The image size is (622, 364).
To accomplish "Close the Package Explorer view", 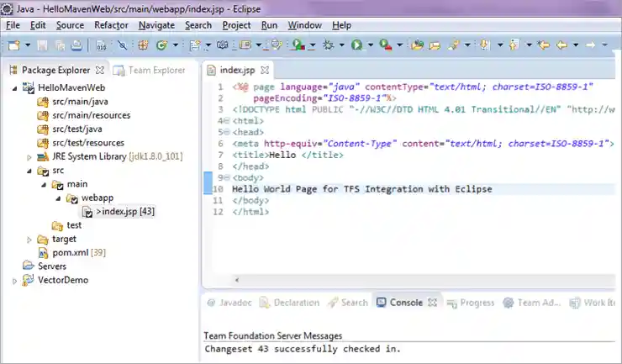I will point(100,71).
